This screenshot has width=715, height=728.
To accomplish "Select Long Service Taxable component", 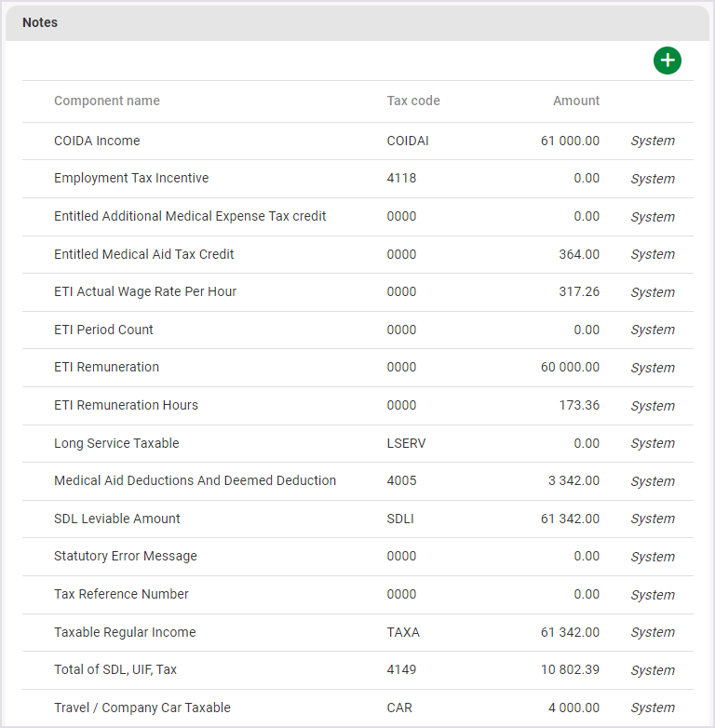I will click(x=116, y=443).
